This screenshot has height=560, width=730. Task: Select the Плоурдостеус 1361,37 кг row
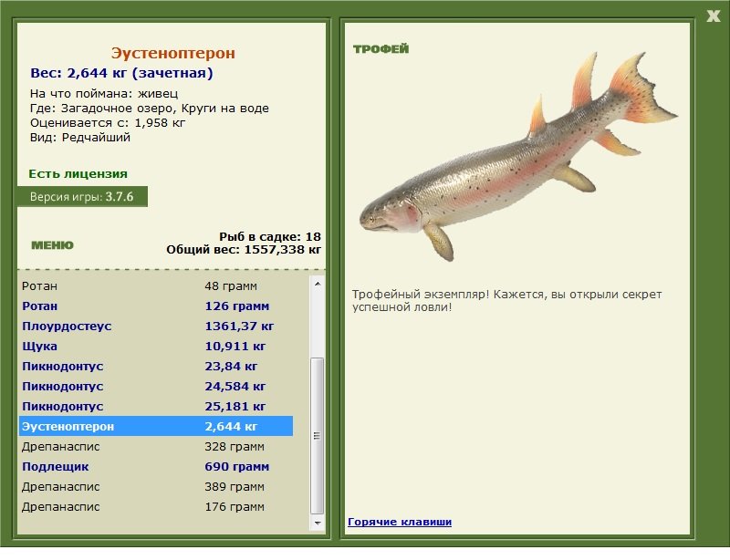tap(156, 327)
